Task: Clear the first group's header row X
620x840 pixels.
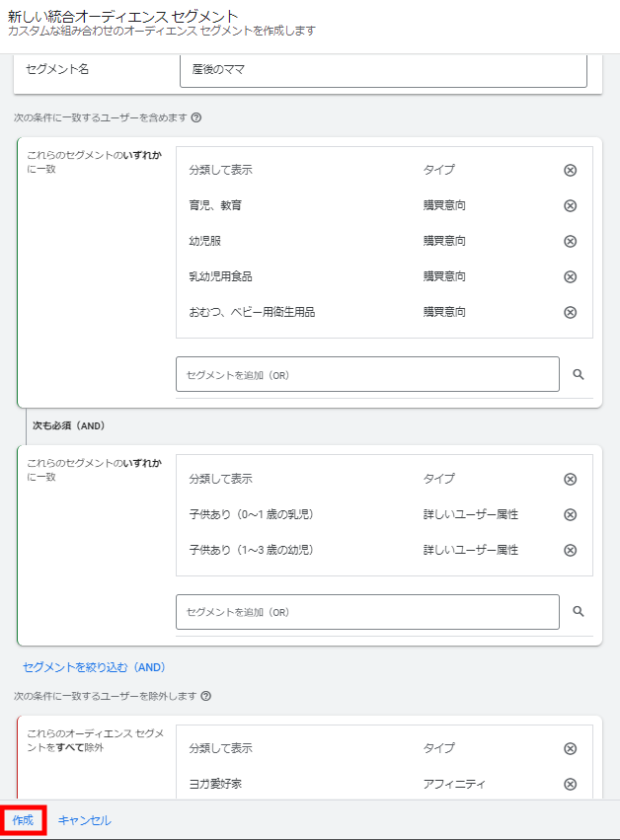Action: click(x=570, y=170)
